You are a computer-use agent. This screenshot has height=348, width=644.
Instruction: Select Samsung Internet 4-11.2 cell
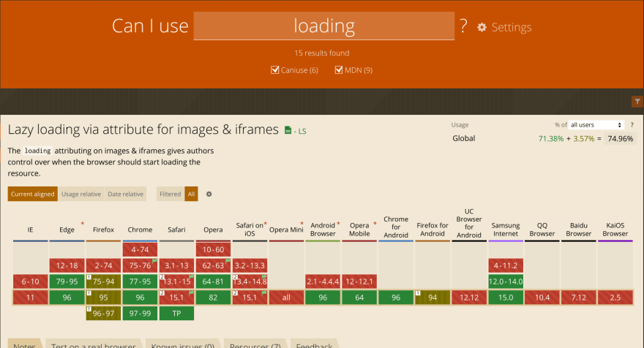[x=506, y=265]
